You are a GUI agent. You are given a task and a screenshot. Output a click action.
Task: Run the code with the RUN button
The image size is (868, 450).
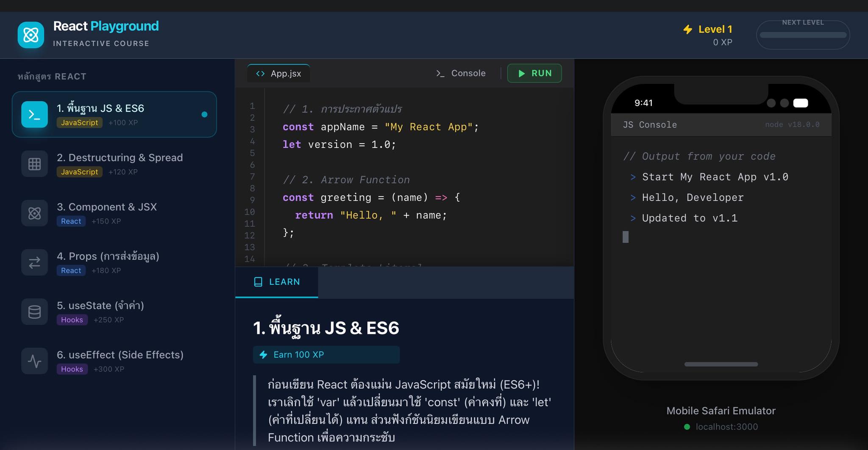[534, 73]
